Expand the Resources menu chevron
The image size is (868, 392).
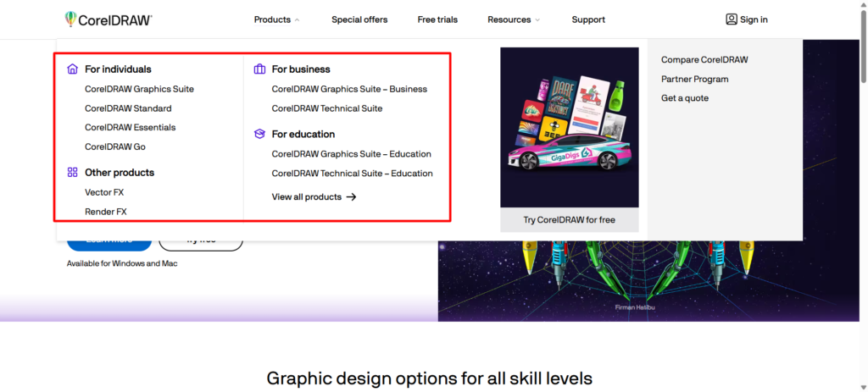click(537, 20)
